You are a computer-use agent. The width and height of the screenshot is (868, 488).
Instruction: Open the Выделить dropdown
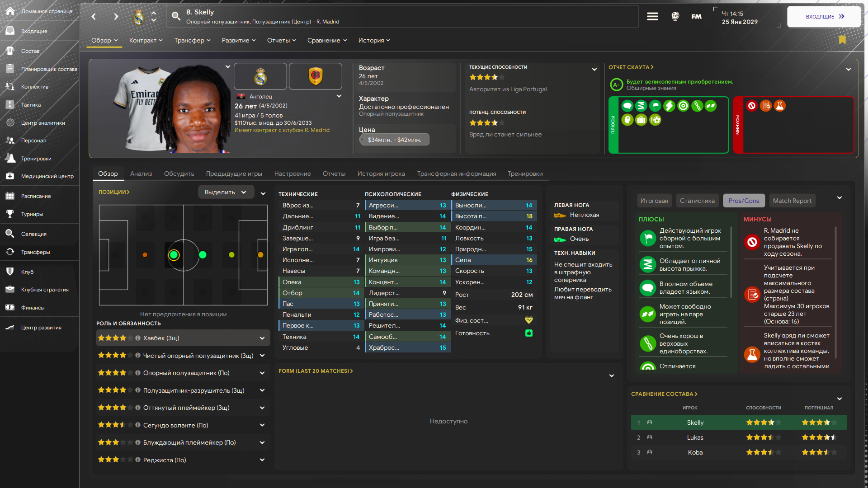226,192
